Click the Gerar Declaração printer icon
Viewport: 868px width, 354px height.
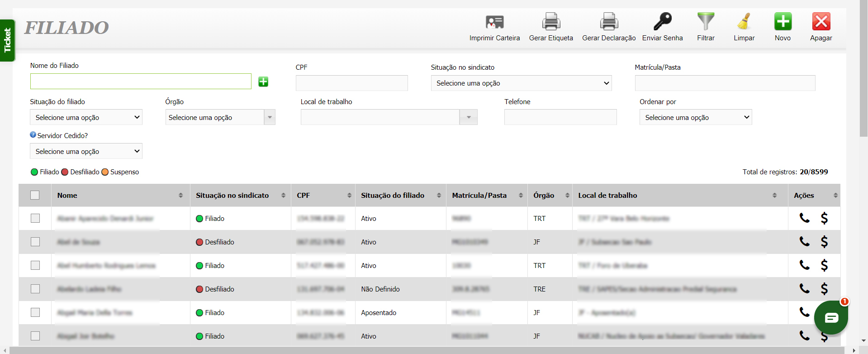[609, 22]
